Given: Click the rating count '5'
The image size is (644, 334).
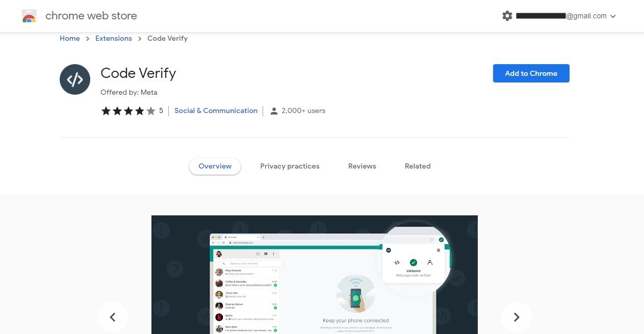Looking at the screenshot, I should (x=161, y=110).
